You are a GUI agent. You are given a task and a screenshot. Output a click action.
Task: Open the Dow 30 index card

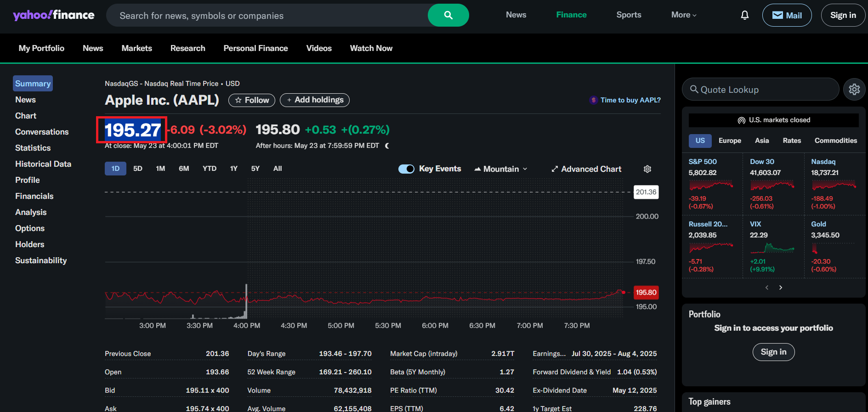[x=773, y=185]
